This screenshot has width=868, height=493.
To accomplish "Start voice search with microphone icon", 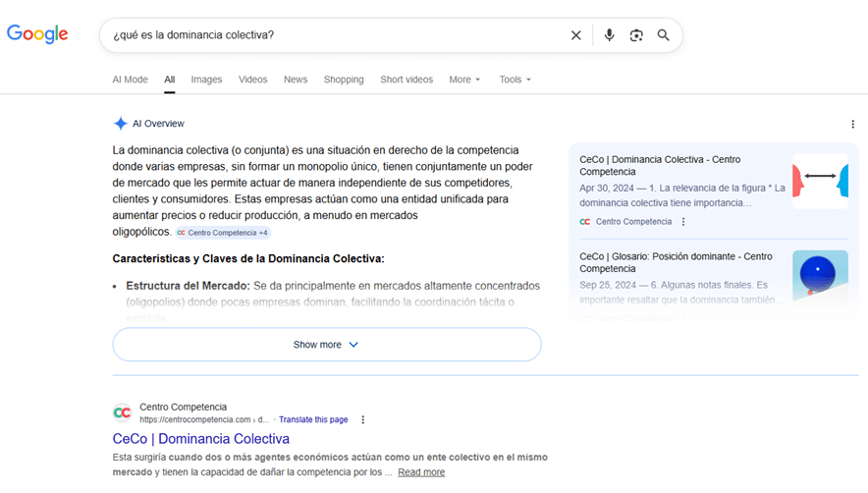I will point(609,35).
